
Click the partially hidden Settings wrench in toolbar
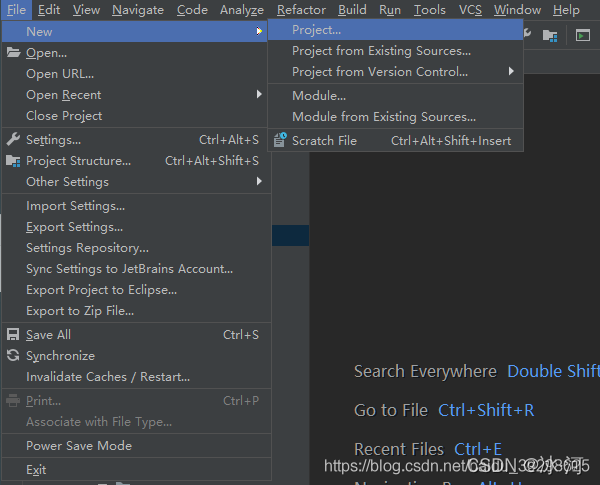coord(528,34)
